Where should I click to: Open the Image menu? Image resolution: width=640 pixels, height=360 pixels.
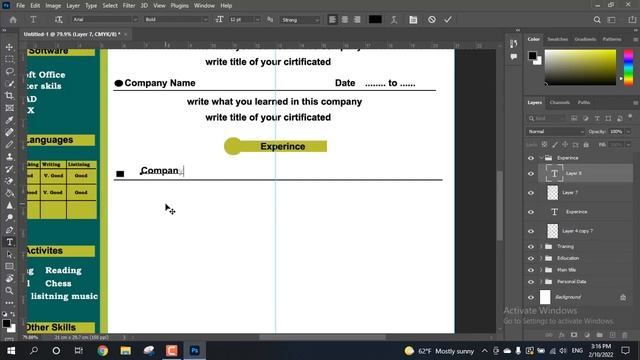click(x=53, y=6)
